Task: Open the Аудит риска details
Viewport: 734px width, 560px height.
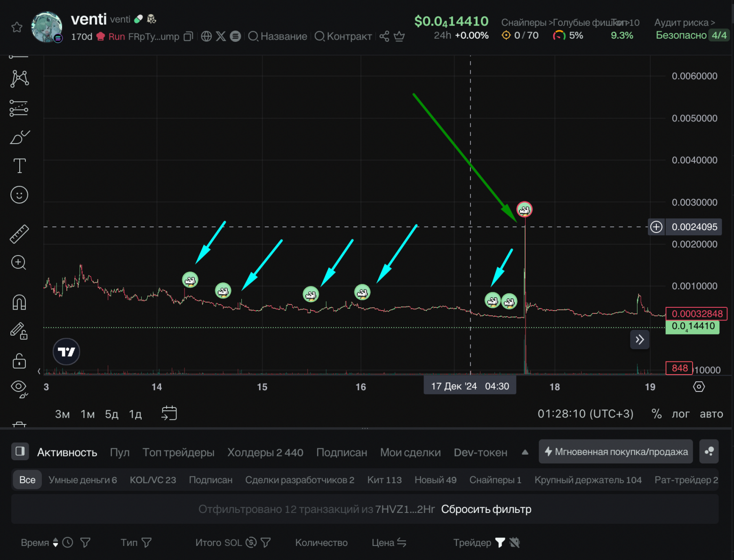Action: (x=685, y=23)
